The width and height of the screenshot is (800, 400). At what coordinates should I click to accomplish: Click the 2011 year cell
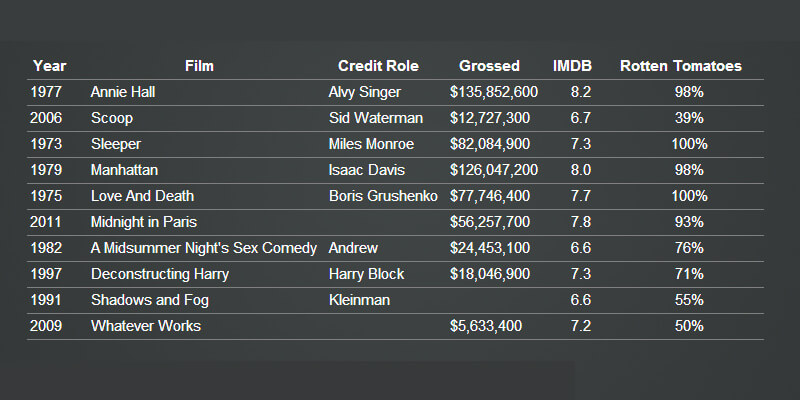coord(47,222)
